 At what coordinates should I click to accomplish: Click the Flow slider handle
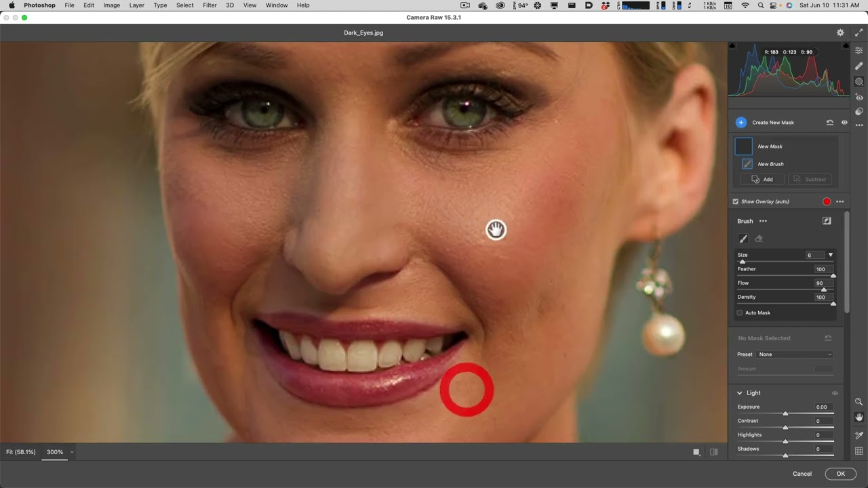point(824,290)
